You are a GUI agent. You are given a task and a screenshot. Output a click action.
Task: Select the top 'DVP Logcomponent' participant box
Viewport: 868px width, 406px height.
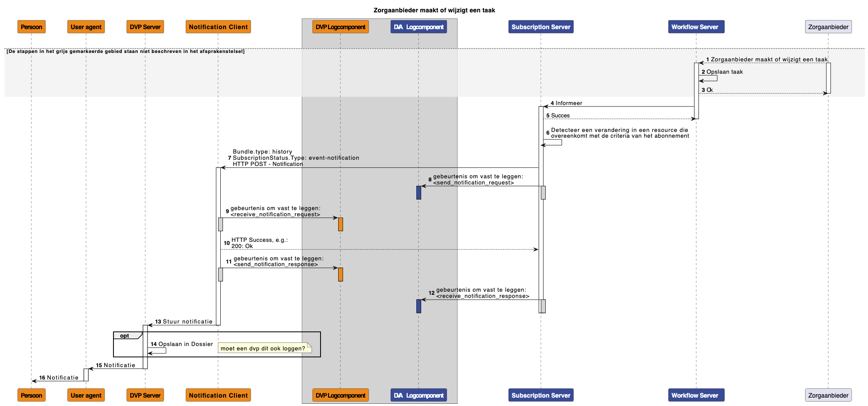point(340,27)
